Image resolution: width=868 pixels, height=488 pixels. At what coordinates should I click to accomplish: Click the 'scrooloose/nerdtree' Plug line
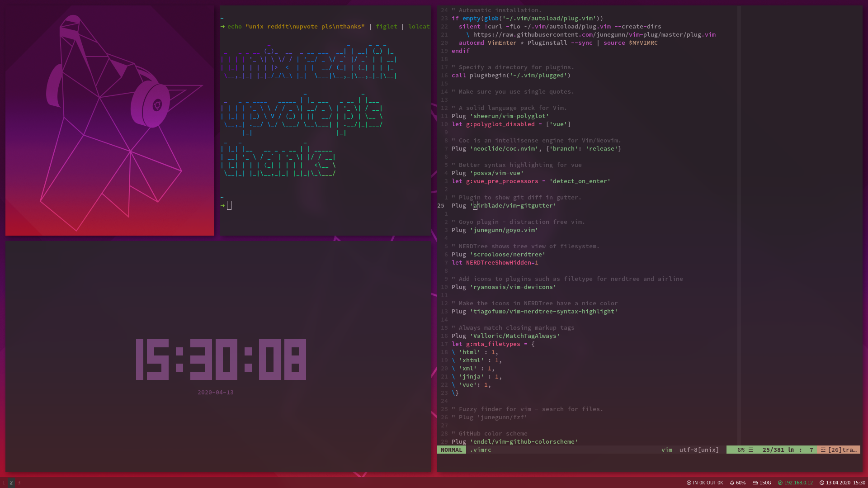coord(499,254)
